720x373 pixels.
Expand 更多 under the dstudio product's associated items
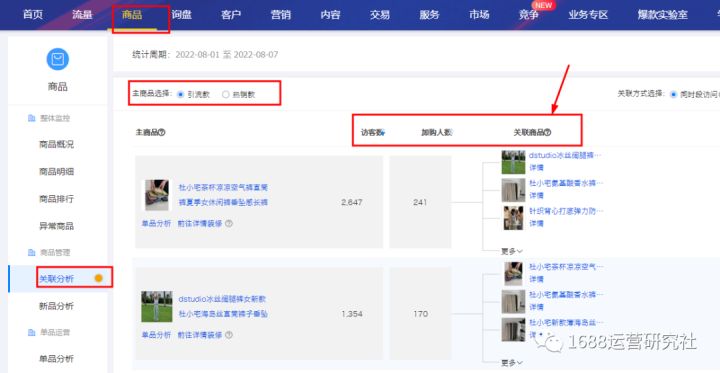click(512, 363)
